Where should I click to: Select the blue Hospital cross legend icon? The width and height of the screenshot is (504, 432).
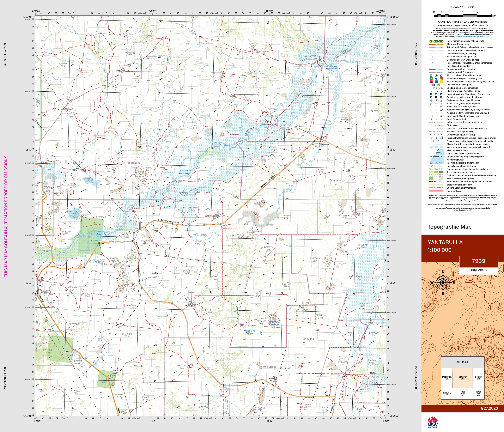(x=436, y=79)
